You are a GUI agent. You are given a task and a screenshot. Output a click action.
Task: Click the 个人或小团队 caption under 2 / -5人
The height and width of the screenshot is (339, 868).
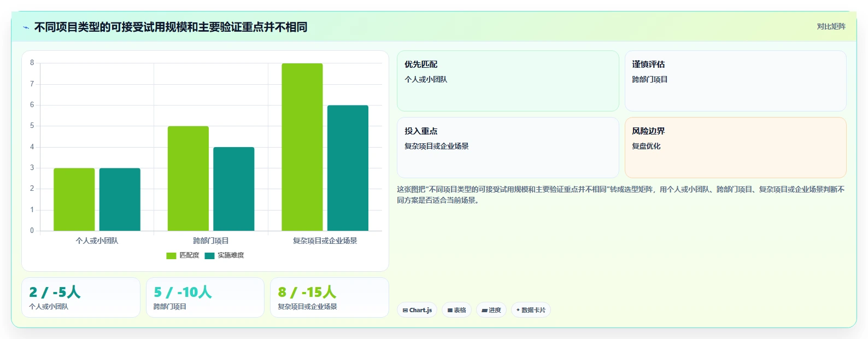tap(49, 307)
